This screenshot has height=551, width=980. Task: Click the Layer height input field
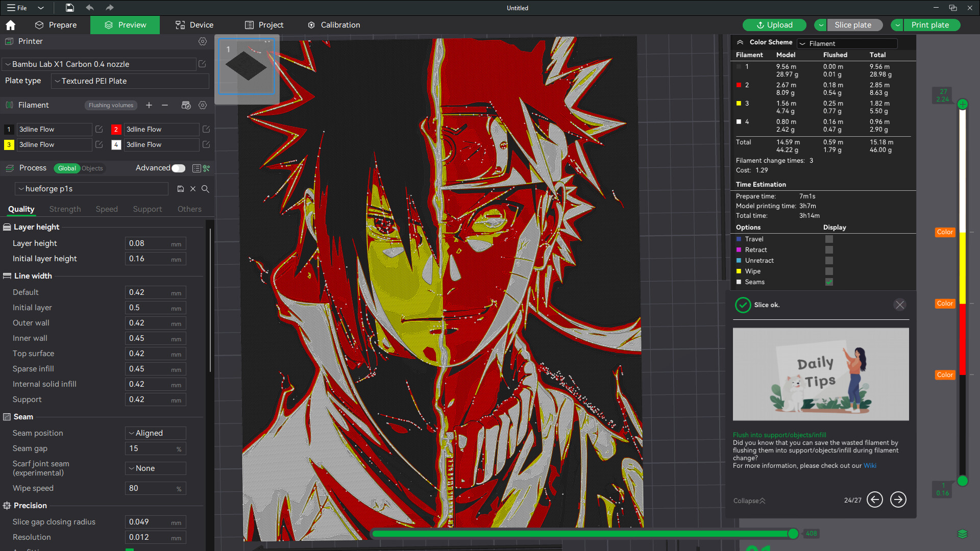point(155,243)
